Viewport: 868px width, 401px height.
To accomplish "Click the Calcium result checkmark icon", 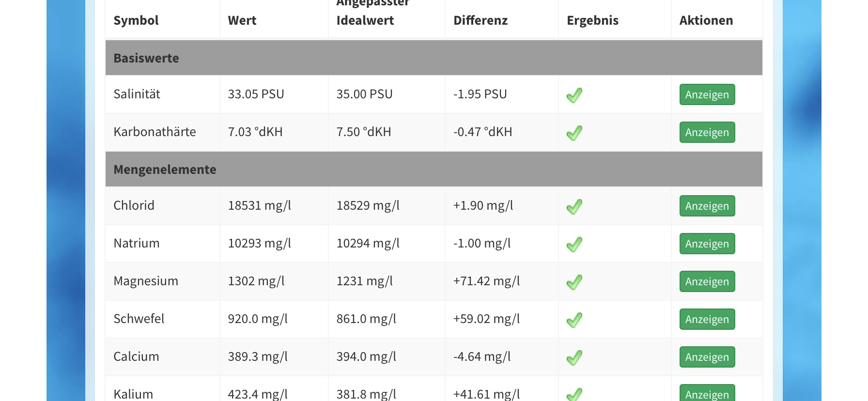I will [x=574, y=357].
